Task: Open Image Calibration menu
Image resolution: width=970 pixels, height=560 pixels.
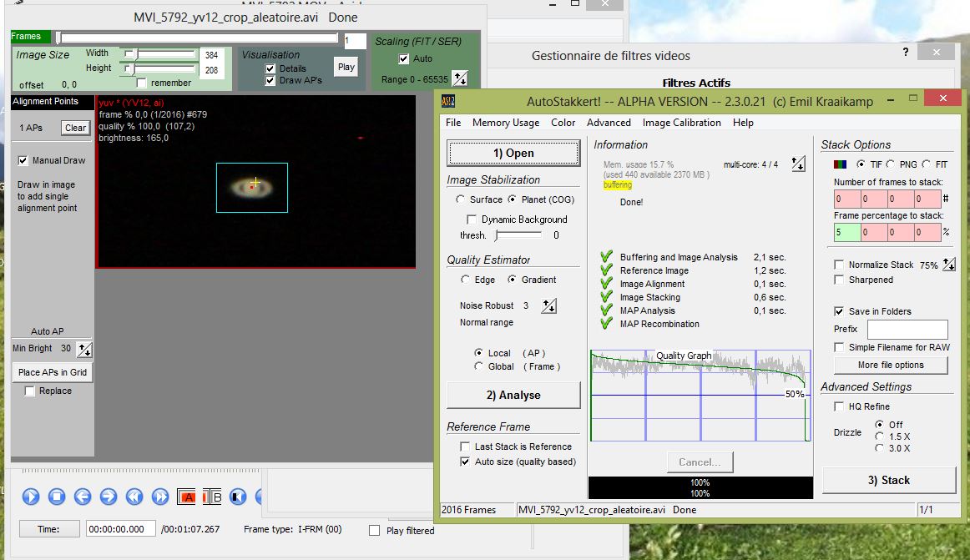Action: click(x=682, y=123)
